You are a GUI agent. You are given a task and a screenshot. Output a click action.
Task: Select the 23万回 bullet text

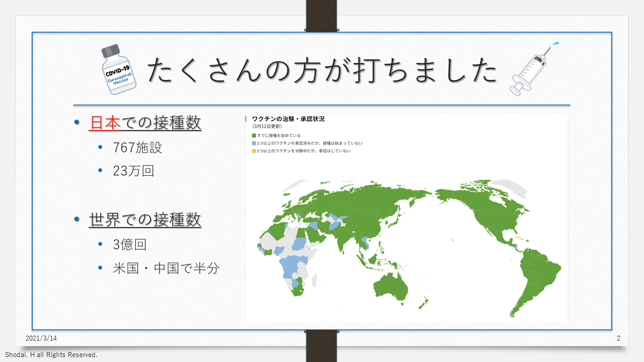tap(133, 171)
